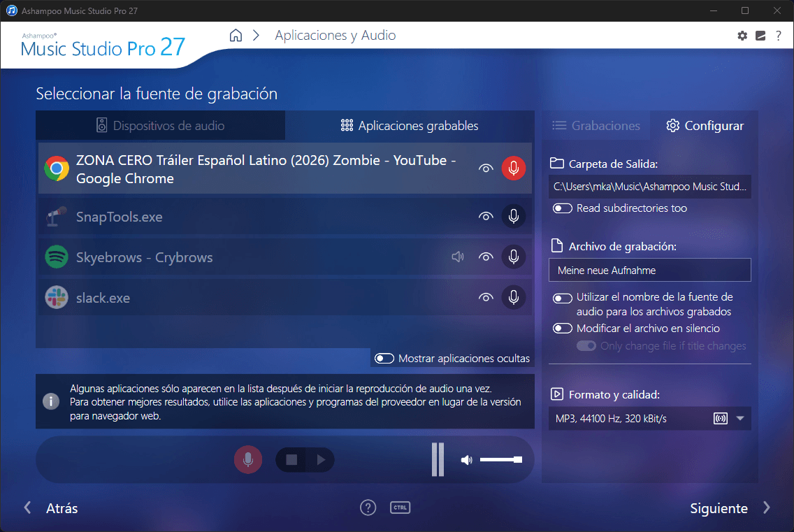The height and width of the screenshot is (532, 794).
Task: Click the output folder path field
Action: click(x=650, y=187)
